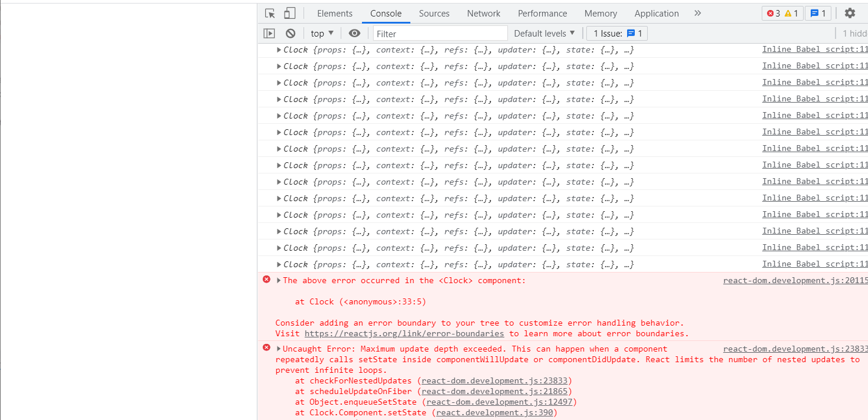868x420 pixels.
Task: Switch to the Elements tab
Action: [335, 13]
